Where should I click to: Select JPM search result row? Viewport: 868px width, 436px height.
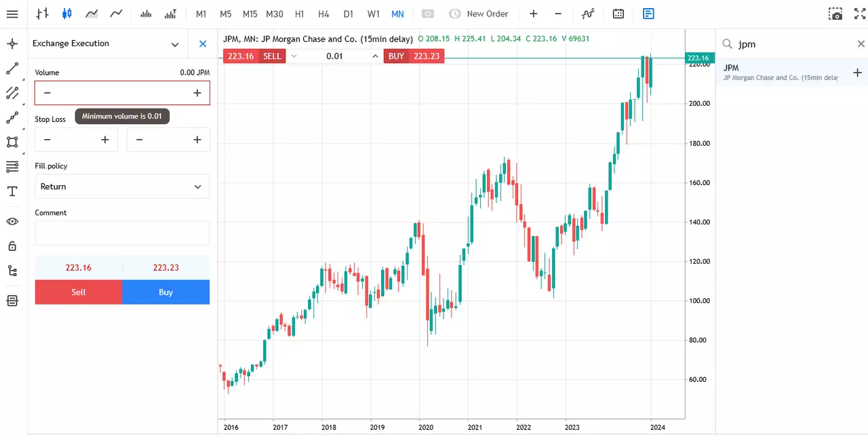coord(791,73)
